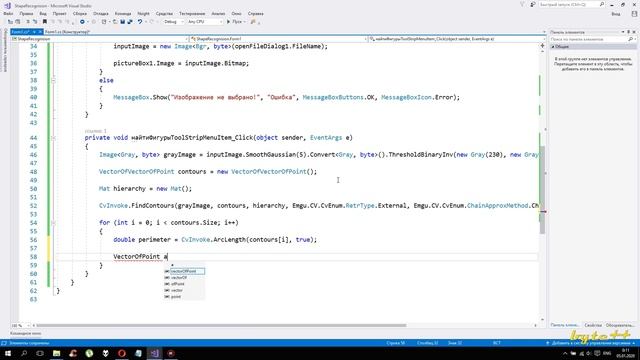Screen dimensions: 640x360
Task: Click the Navigate Backward round icon
Action: pos(82,22)
